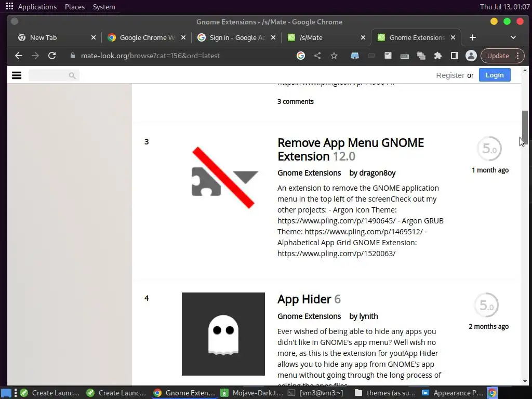The image size is (532, 399).
Task: Switch to themes (as su...) folder window
Action: tap(385, 393)
